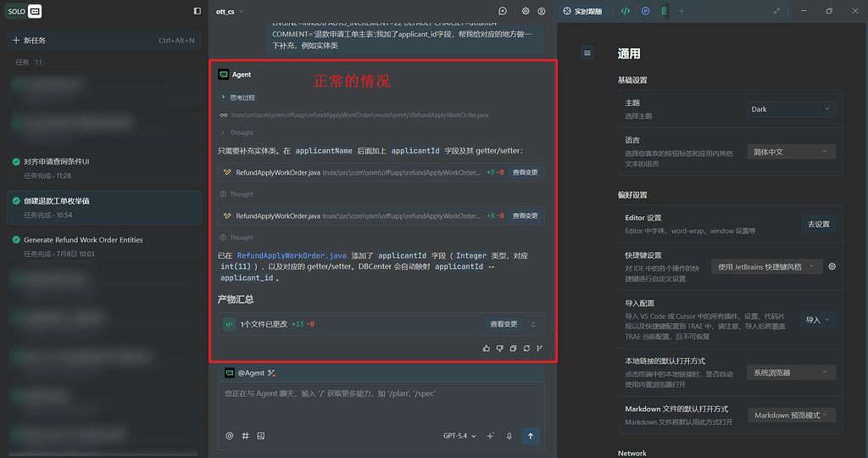The width and height of the screenshot is (868, 458).
Task: Open tools icon beside @Agent
Action: [271, 373]
